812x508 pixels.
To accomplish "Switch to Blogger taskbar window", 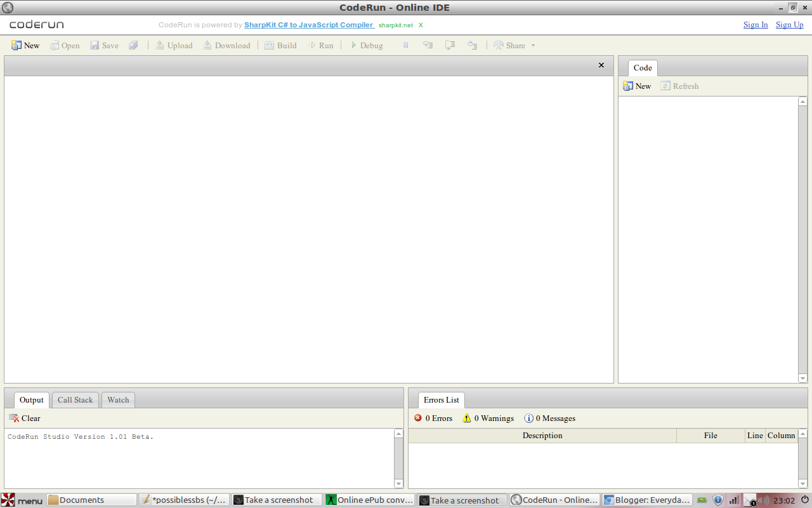I will tap(647, 500).
